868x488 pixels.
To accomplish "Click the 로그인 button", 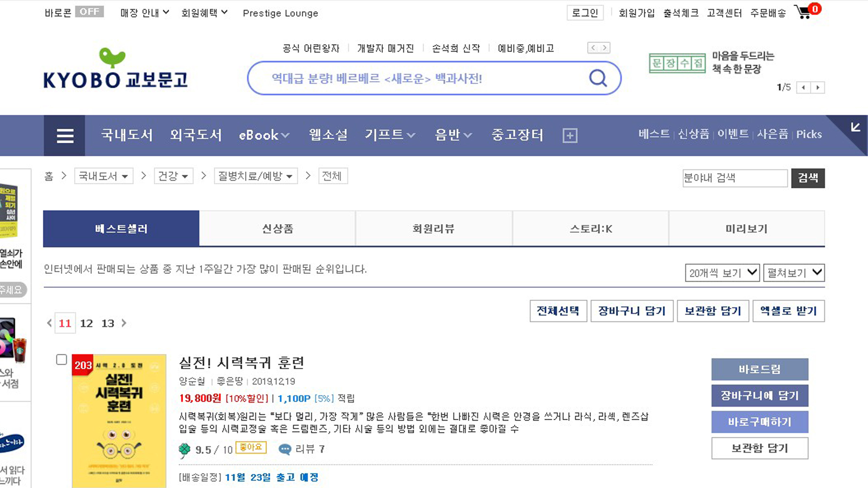I will [x=585, y=13].
